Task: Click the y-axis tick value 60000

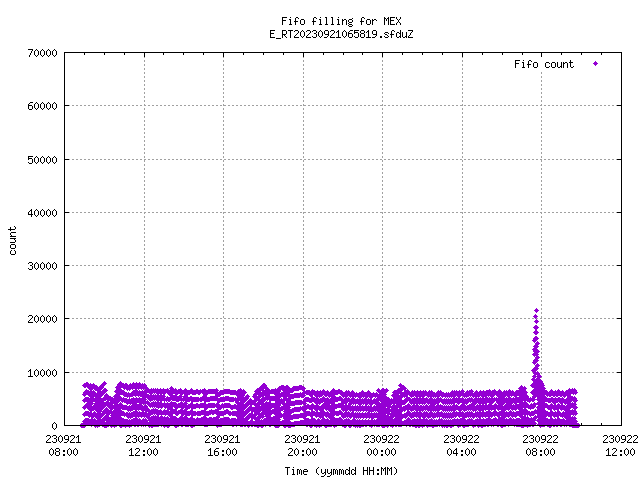Action: point(43,106)
